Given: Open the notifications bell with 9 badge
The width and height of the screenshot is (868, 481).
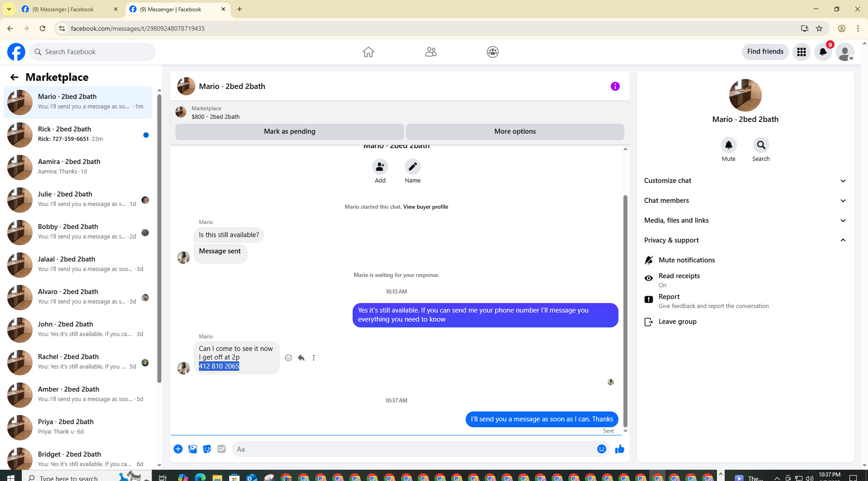Looking at the screenshot, I should [x=823, y=52].
